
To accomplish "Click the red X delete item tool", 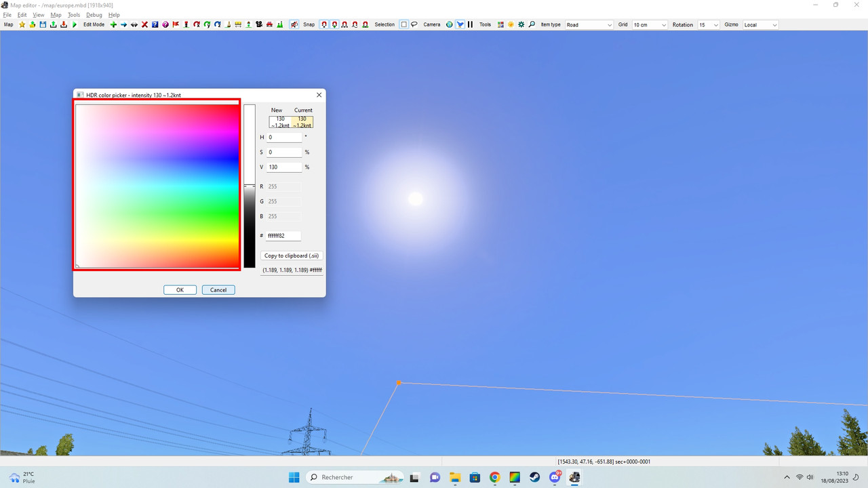I will pyautogui.click(x=144, y=24).
